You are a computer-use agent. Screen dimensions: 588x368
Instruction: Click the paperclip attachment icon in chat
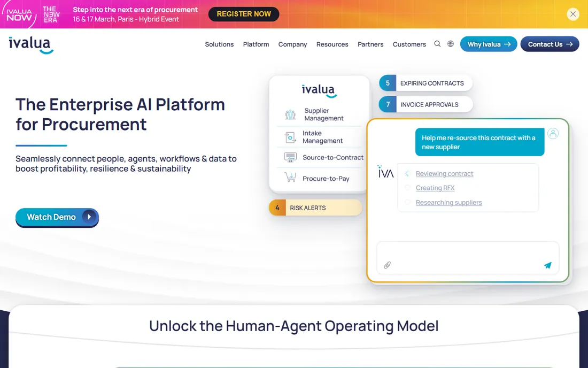(x=388, y=265)
